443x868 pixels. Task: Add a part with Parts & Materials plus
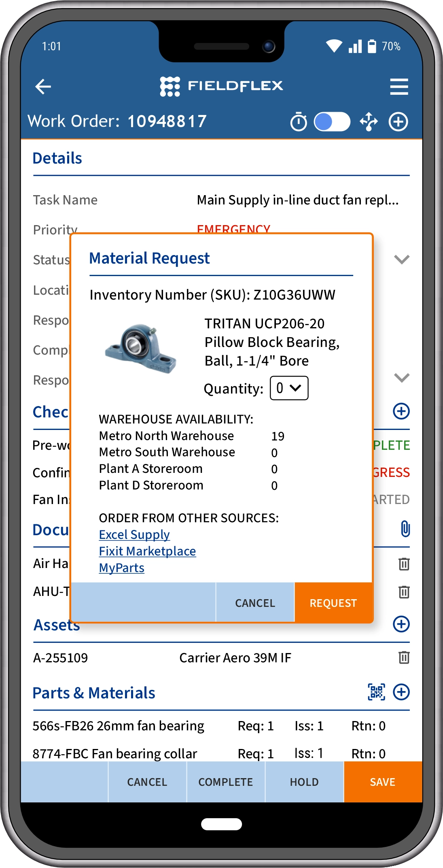(x=401, y=692)
